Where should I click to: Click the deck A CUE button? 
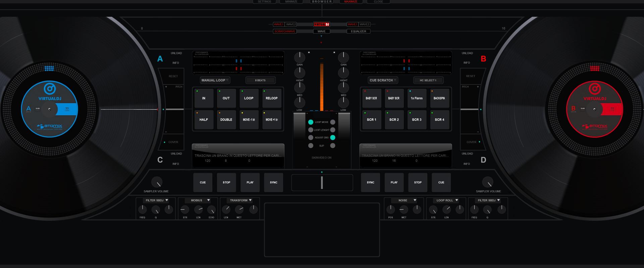click(203, 183)
